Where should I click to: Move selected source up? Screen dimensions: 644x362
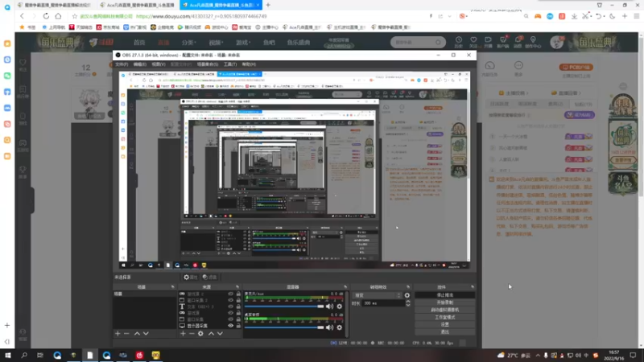[211, 334]
